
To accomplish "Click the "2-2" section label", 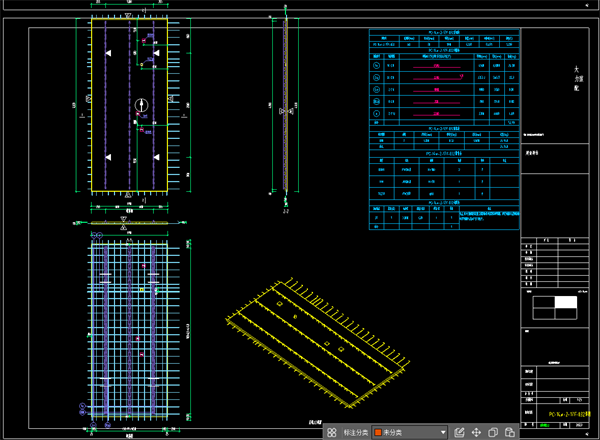I will pos(285,211).
